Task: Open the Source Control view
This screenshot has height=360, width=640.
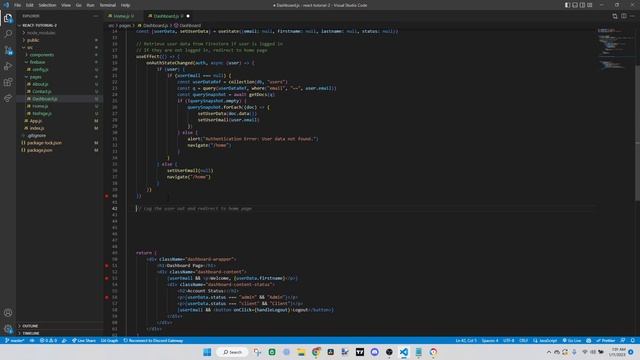Action: coord(8,50)
